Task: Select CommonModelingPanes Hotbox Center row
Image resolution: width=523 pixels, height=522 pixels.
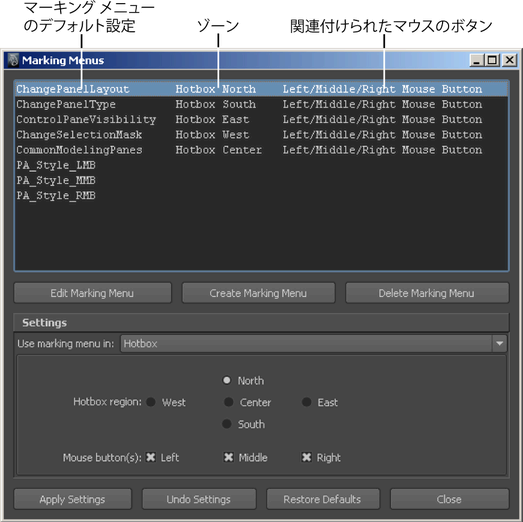Action: tap(261, 150)
